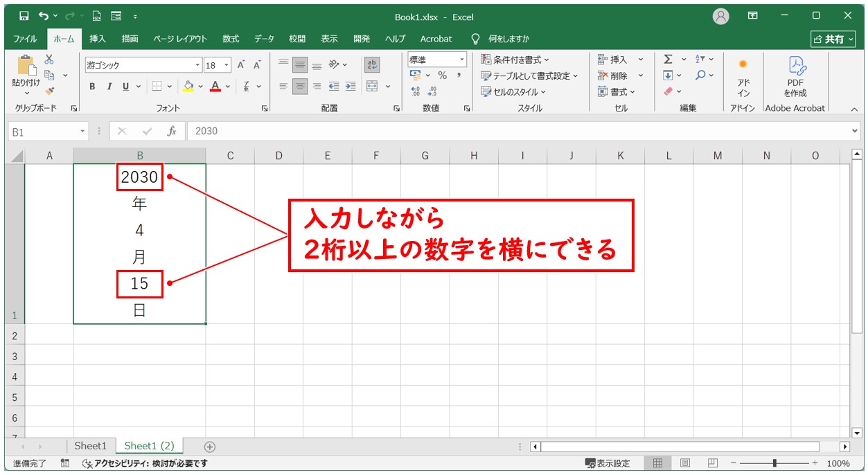Click the Undo arrow in quick access toolbar
The height and width of the screenshot is (475, 868).
[44, 15]
